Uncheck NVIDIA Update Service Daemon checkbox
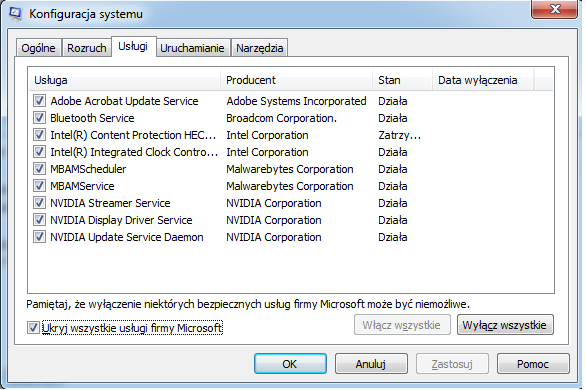This screenshot has height=390, width=586. click(x=39, y=237)
